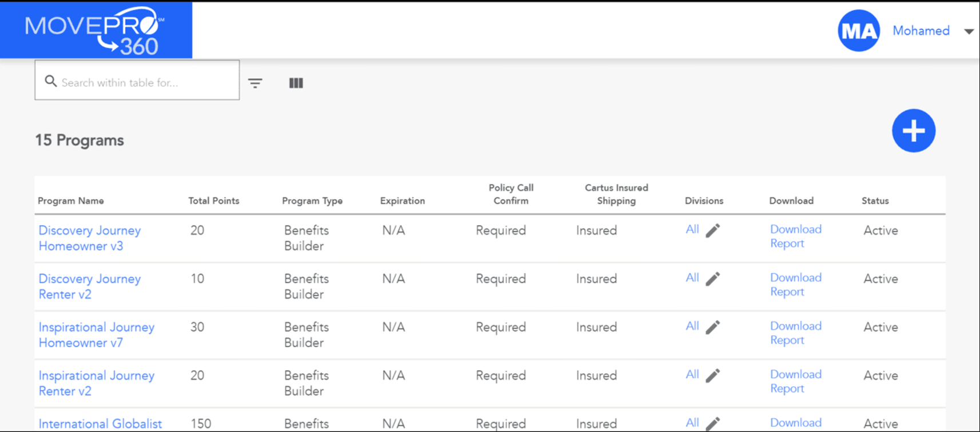
Task: Edit divisions for Discovery Journey Homeowner v3
Action: (712, 231)
